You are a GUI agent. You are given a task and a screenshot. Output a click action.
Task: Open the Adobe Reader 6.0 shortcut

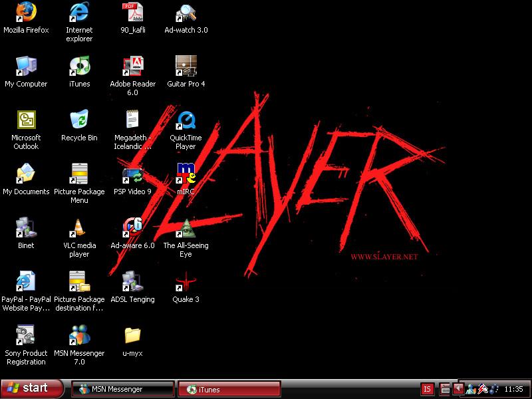(x=132, y=66)
